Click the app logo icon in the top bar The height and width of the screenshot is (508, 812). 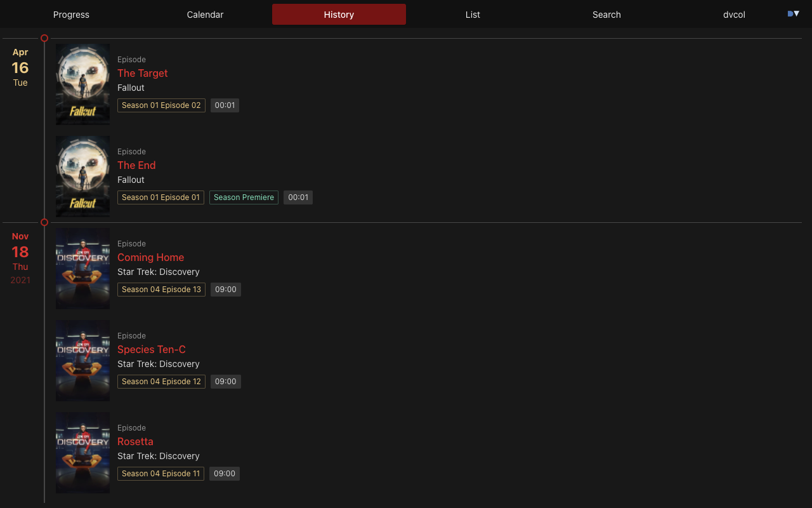789,13
